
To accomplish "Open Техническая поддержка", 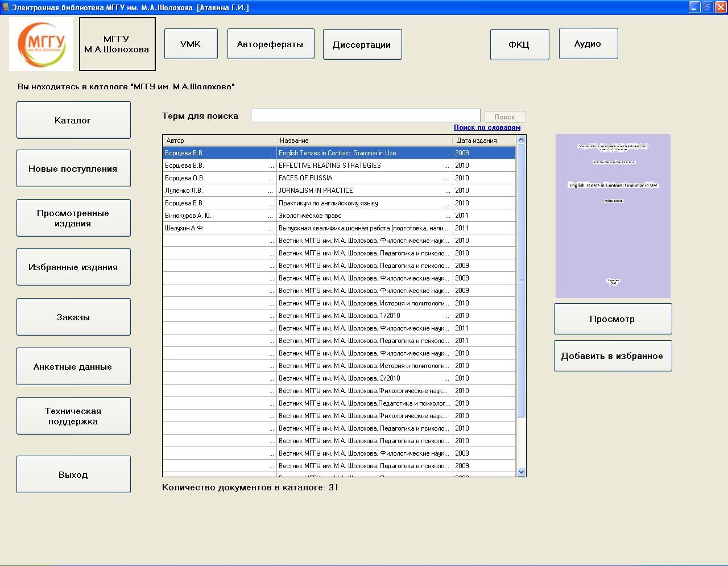I will pos(73,416).
